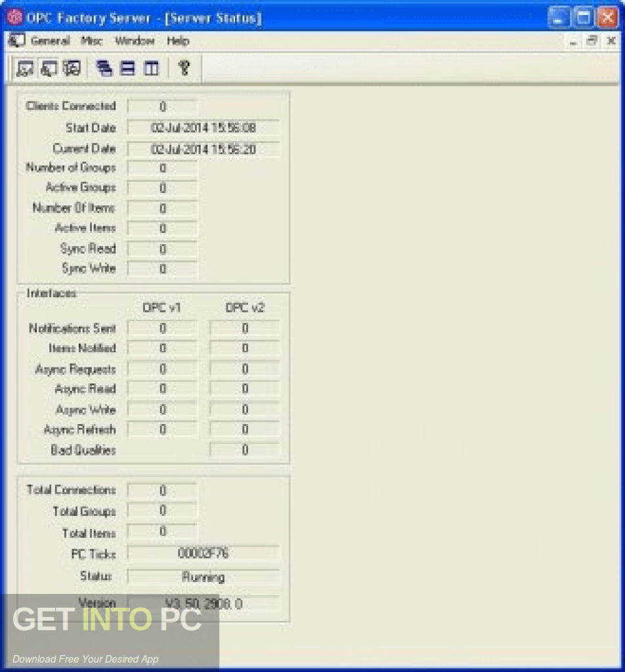Viewport: 625px width, 672px height.
Task: Open the Window menu
Action: (135, 41)
